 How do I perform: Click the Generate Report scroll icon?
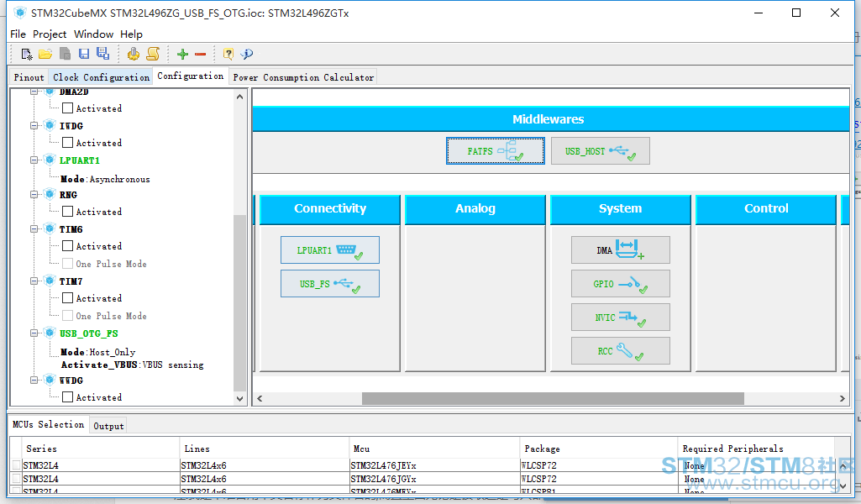click(153, 54)
